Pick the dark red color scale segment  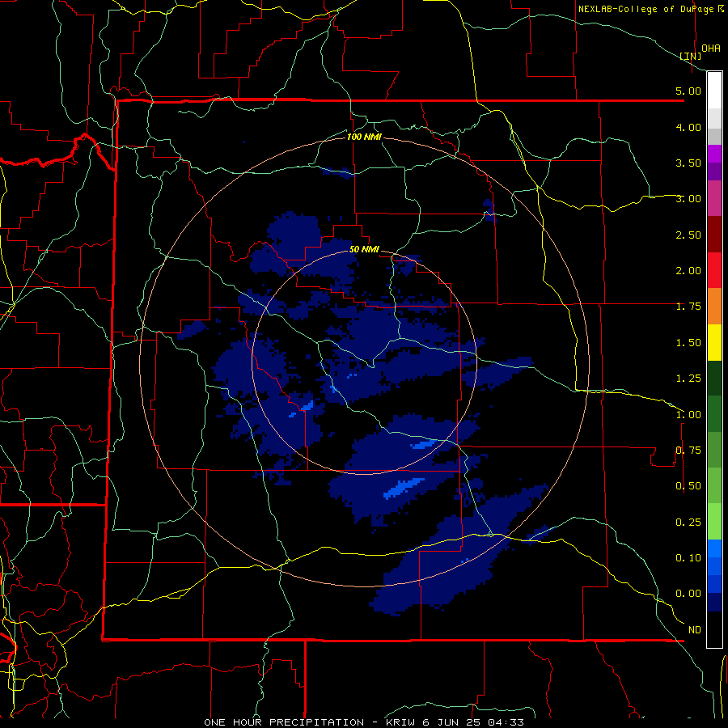pos(714,235)
